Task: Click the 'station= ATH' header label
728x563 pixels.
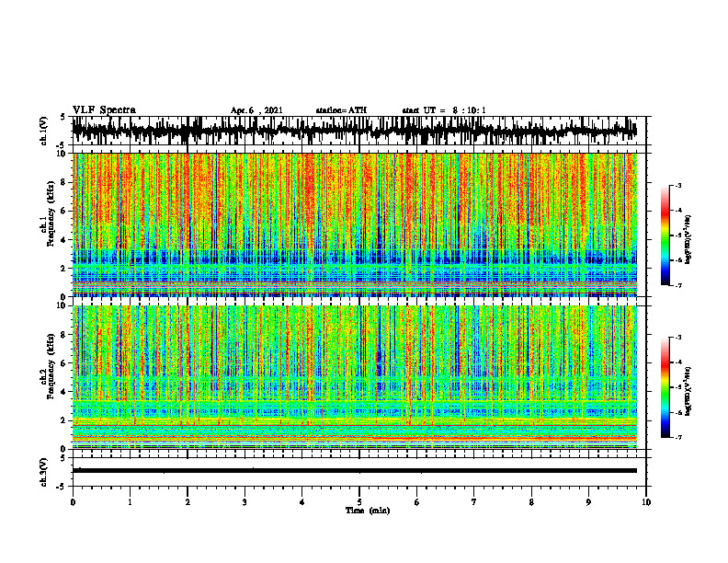Action: 341,110
